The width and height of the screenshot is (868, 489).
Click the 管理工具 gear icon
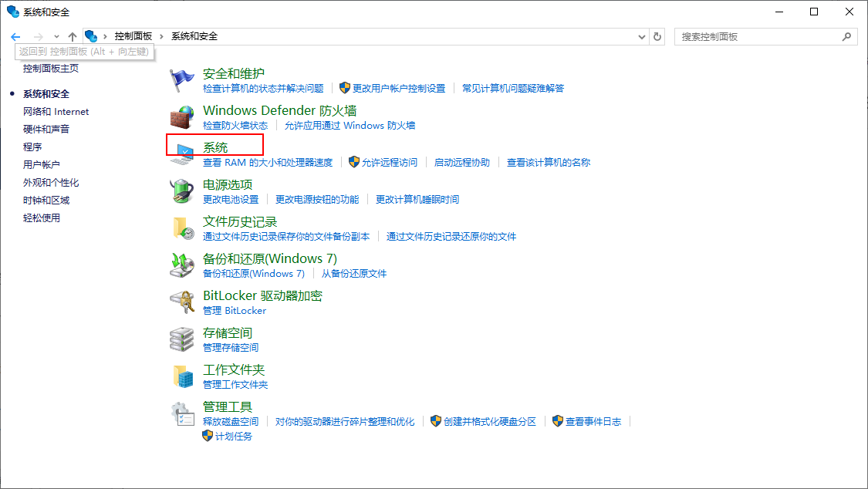(181, 413)
